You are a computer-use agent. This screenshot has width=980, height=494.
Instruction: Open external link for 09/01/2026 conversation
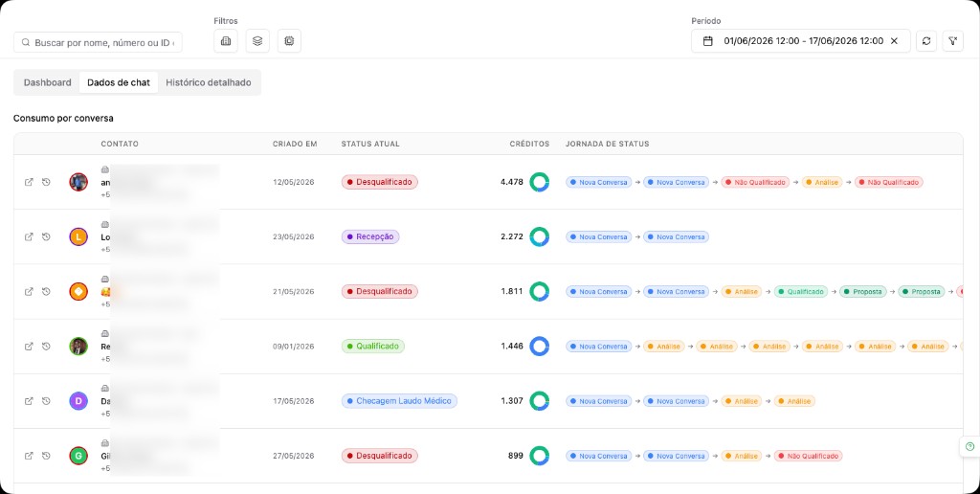pyautogui.click(x=29, y=347)
